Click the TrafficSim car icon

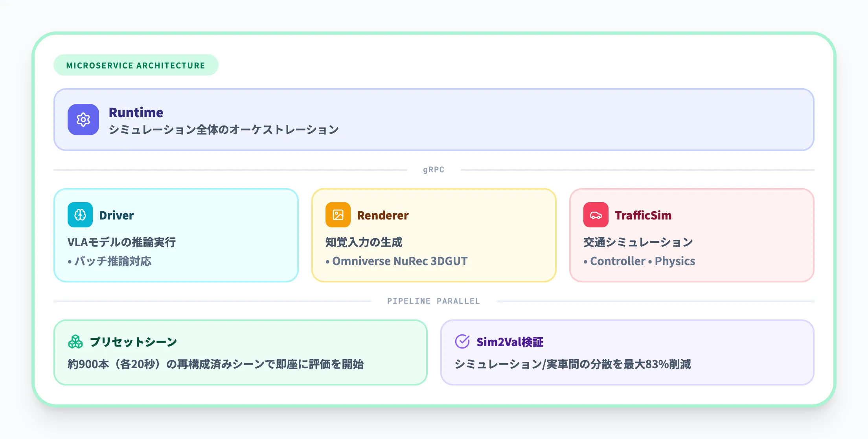(596, 215)
